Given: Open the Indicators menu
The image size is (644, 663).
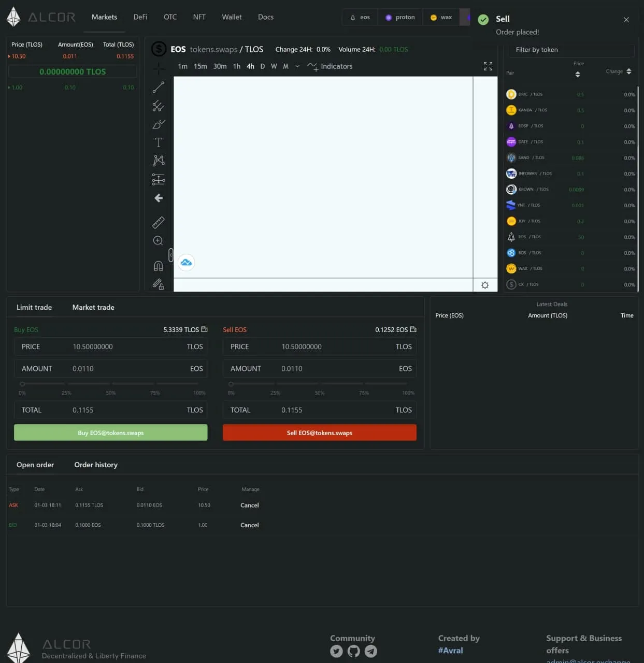Looking at the screenshot, I should click(330, 66).
